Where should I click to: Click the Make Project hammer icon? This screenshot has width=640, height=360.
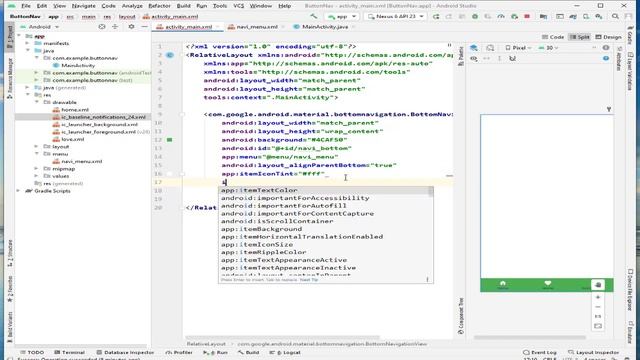click(x=313, y=16)
